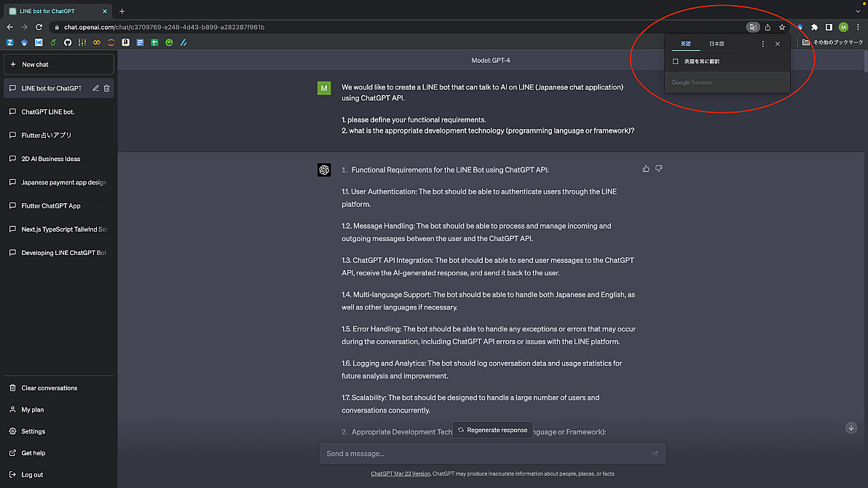Open the Flutter占いアプリ conversation
Screen dimensions: 868x488
[59, 135]
